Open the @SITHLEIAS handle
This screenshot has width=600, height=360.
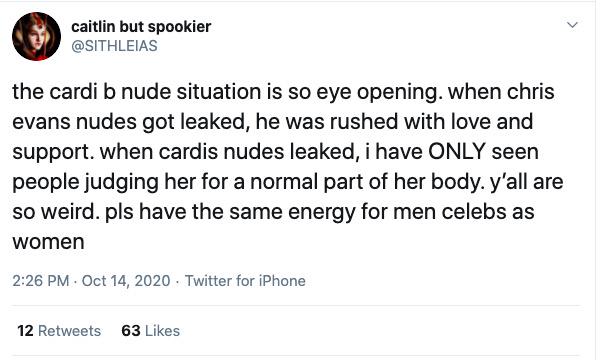(x=114, y=46)
